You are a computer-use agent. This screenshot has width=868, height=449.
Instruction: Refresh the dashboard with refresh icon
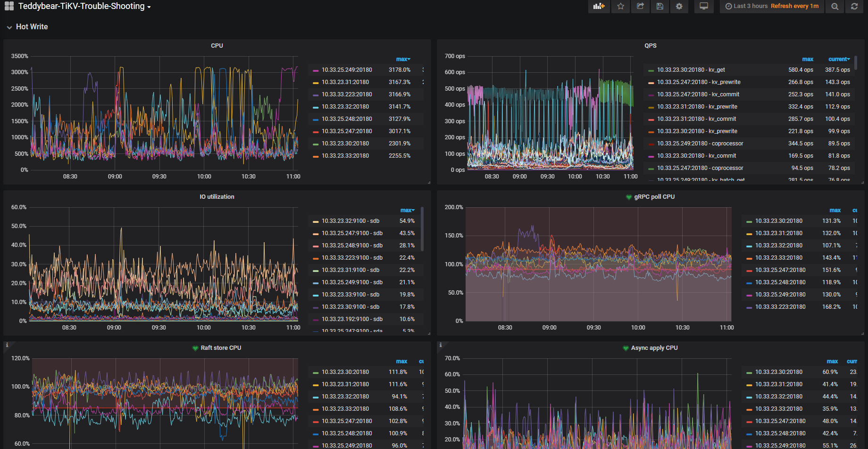pos(854,6)
